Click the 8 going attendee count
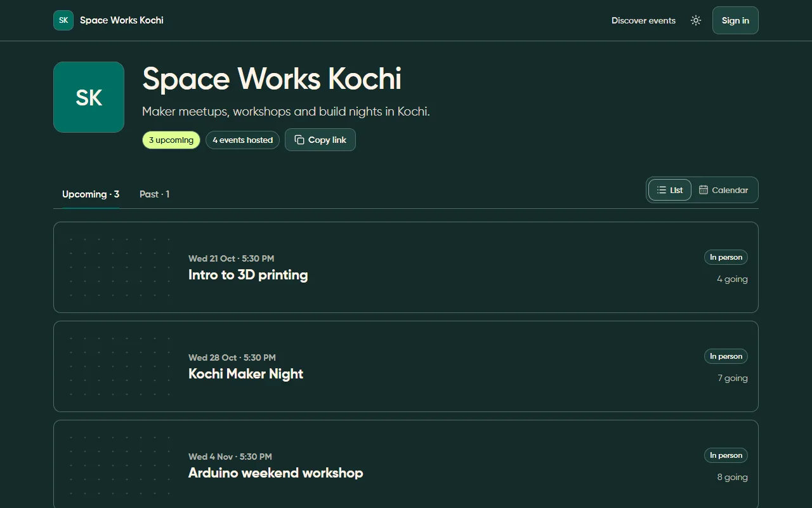 pos(733,477)
